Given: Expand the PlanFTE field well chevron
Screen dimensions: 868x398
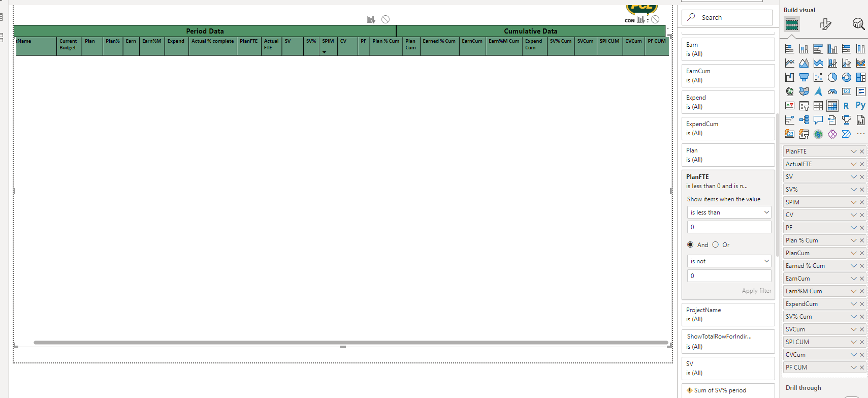Looking at the screenshot, I should (854, 151).
